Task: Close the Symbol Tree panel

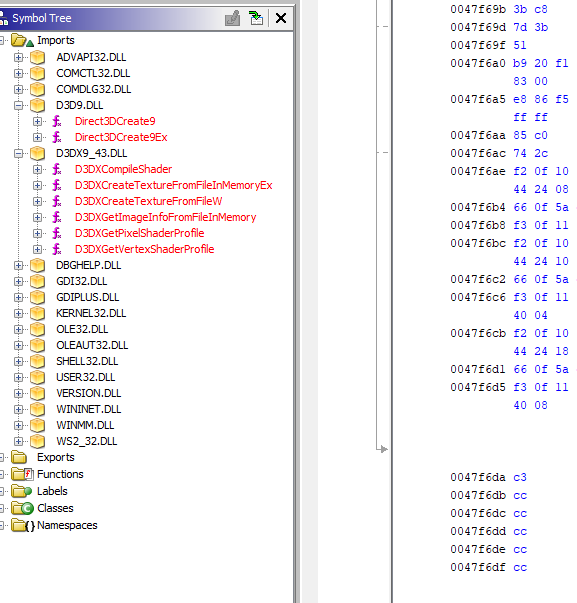Action: [x=281, y=18]
